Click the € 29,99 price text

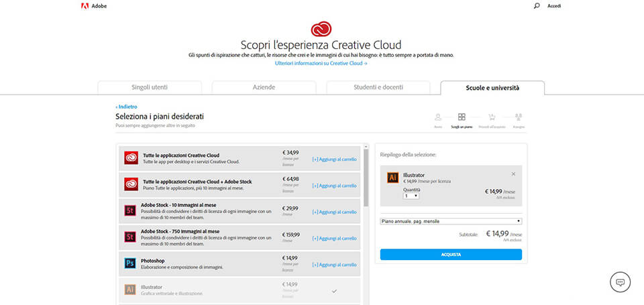click(290, 208)
